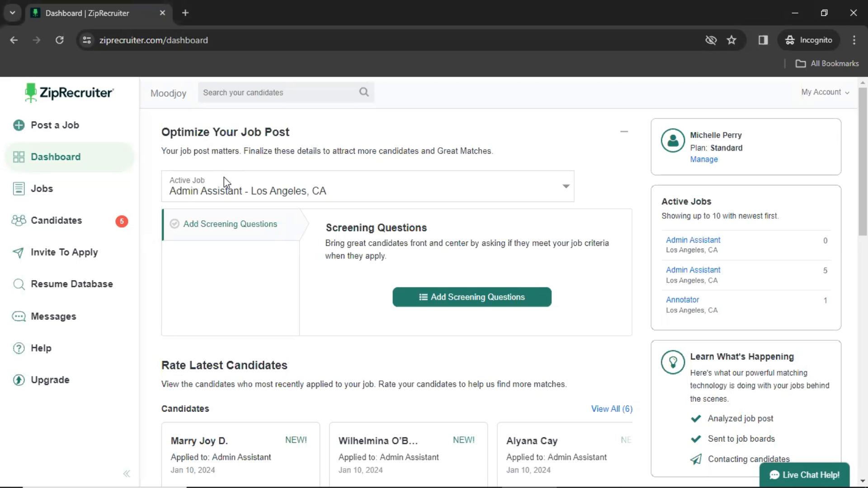Viewport: 868px width, 488px height.
Task: Expand the Active Job dropdown
Action: click(566, 186)
